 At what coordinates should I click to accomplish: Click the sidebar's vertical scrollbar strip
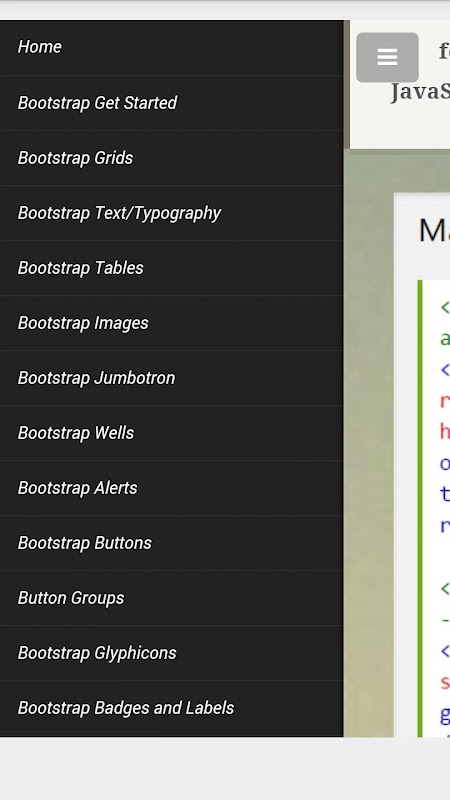[347, 85]
